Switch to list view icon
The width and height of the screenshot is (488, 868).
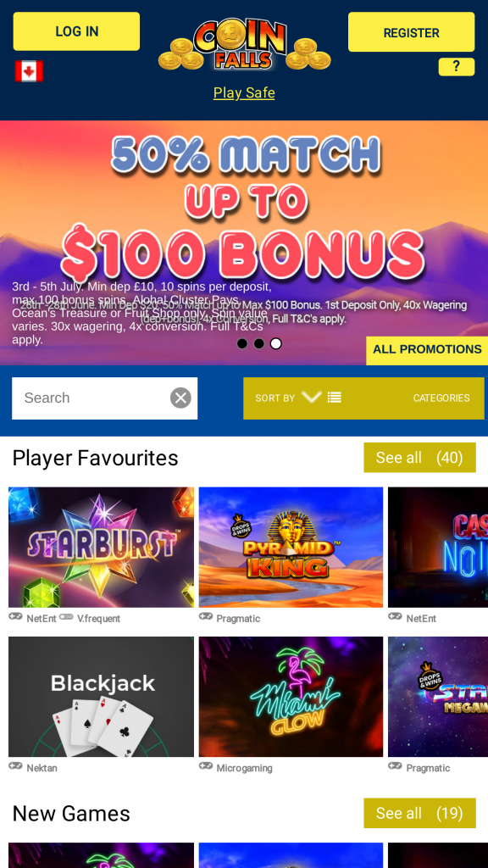point(334,398)
